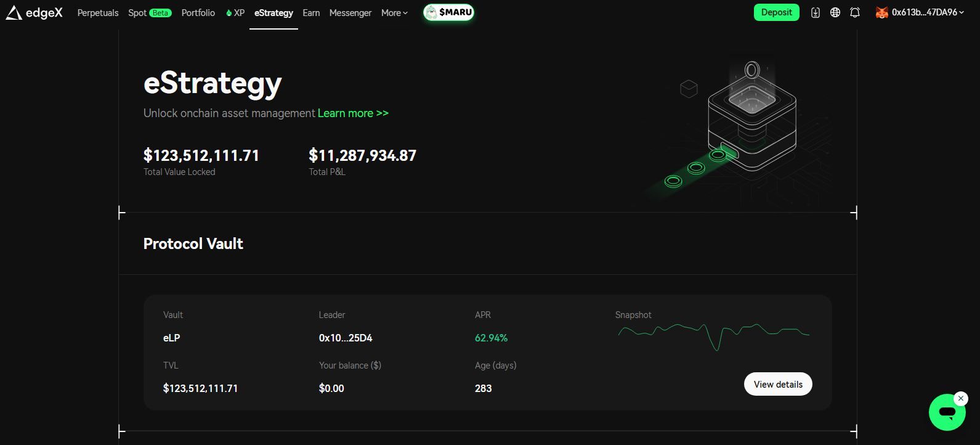Click the Total Value Locked amount $123,512,111.71
Viewport: 980px width, 445px height.
(x=201, y=155)
